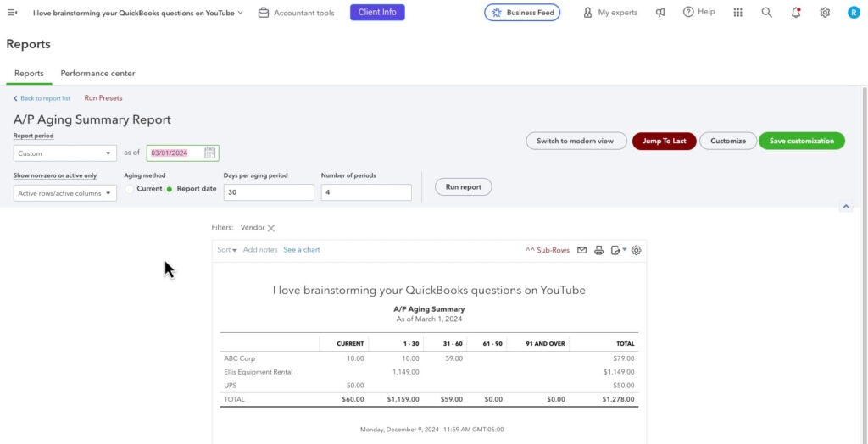Image resolution: width=868 pixels, height=444 pixels.
Task: Click the CURRENT column header
Action: coord(350,344)
